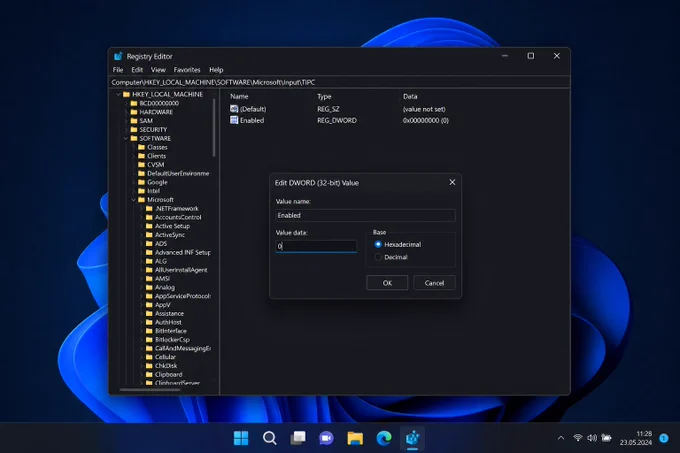Click the tree pane horizontal scrollbar
This screenshot has height=453, width=680.
[150, 389]
